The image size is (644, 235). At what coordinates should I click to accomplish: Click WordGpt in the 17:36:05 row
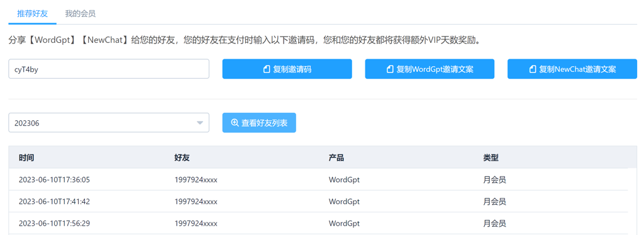tap(344, 180)
